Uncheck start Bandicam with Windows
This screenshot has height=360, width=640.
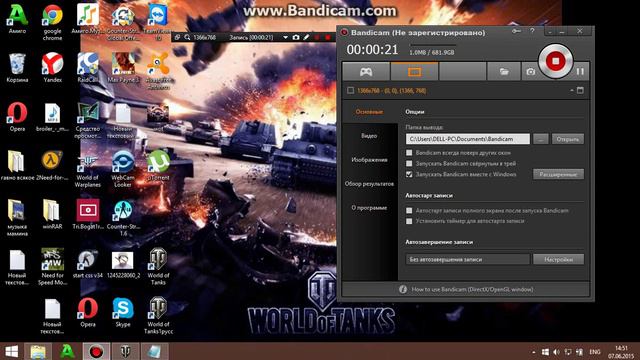point(409,174)
